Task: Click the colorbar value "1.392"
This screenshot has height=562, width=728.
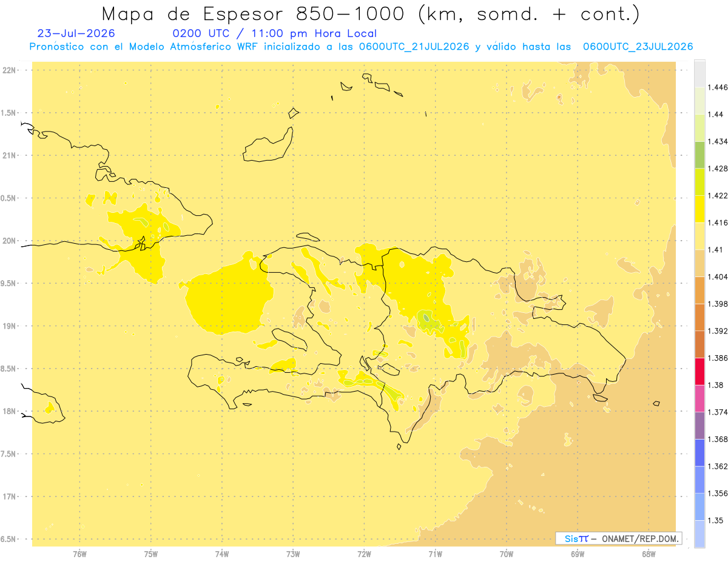Action: click(x=716, y=331)
